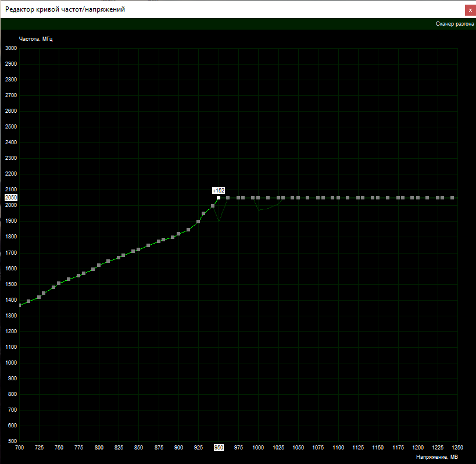Select the curve point on 975 mV gridline
The image size is (476, 464).
[238, 198]
